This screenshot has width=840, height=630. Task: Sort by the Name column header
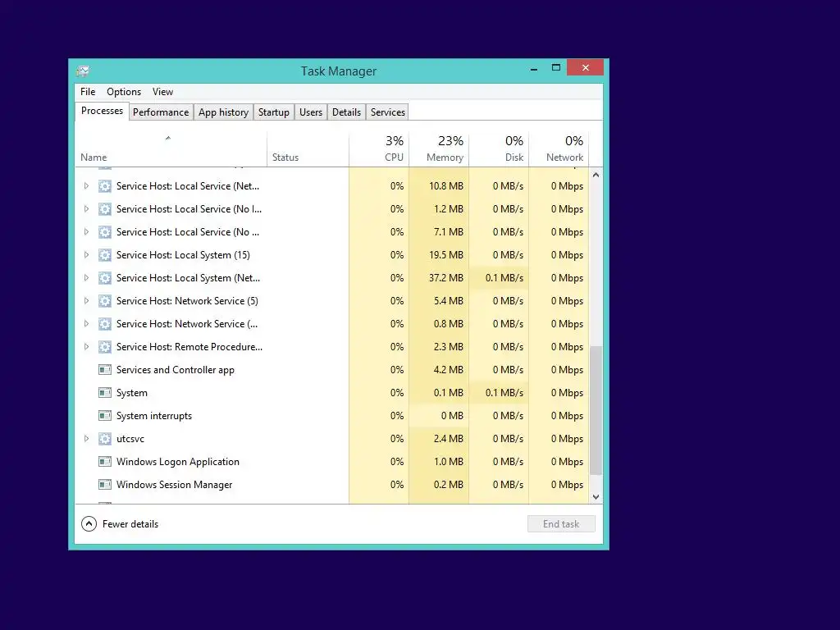(x=171, y=149)
